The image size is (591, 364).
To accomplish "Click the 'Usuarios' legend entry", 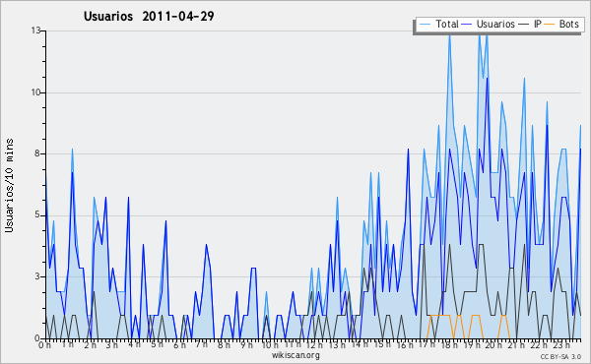I will (495, 24).
